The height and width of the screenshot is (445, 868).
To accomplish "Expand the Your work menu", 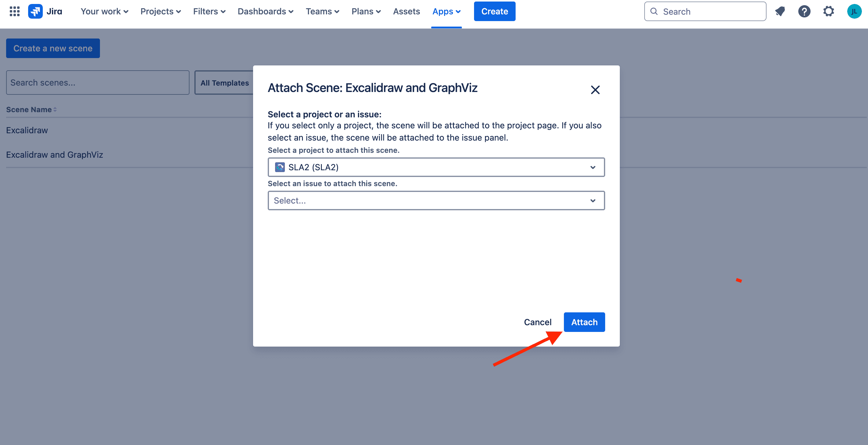I will (105, 11).
